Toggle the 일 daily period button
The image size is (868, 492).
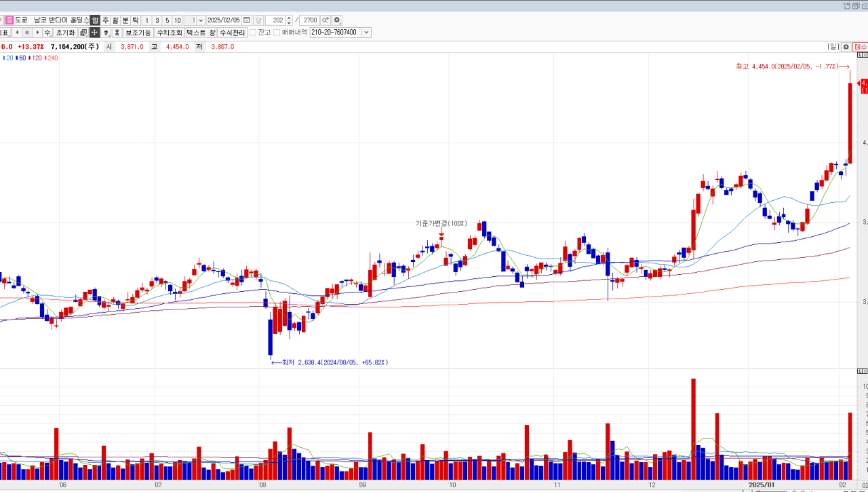point(96,20)
